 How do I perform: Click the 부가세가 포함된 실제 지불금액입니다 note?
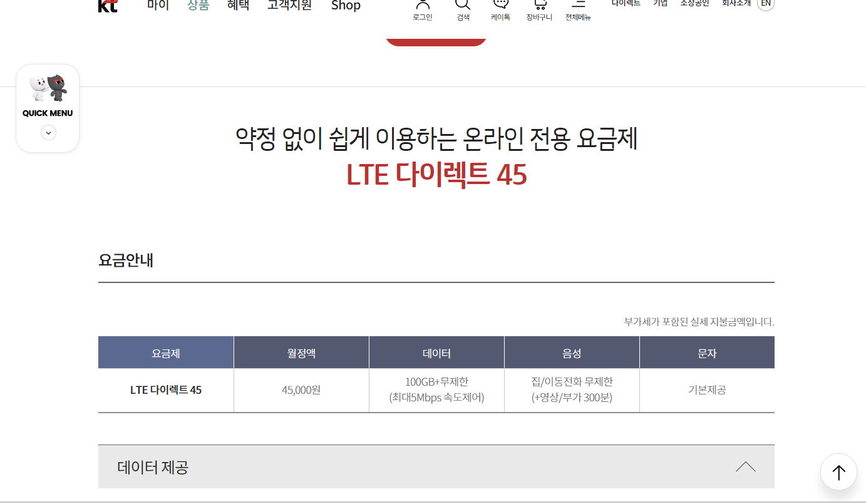[699, 322]
